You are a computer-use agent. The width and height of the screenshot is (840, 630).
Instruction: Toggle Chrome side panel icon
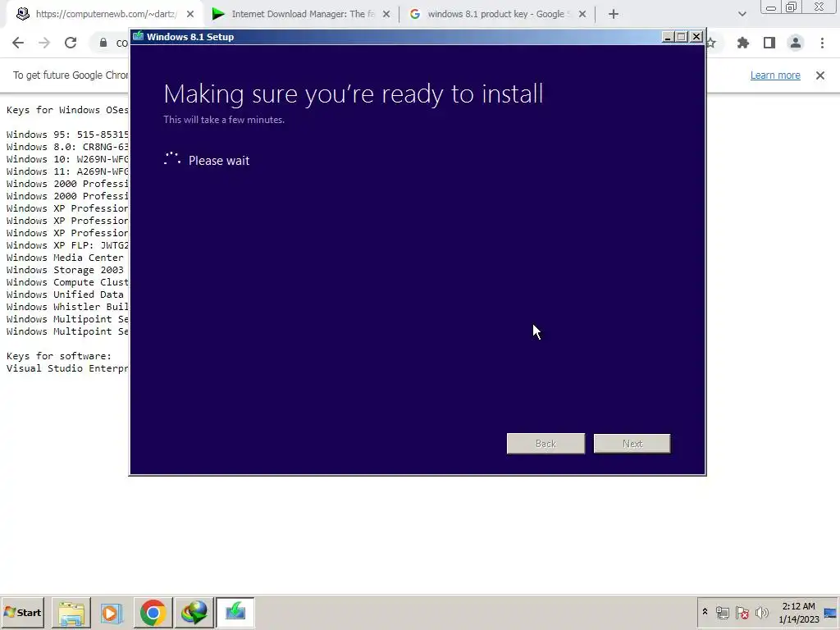point(769,43)
